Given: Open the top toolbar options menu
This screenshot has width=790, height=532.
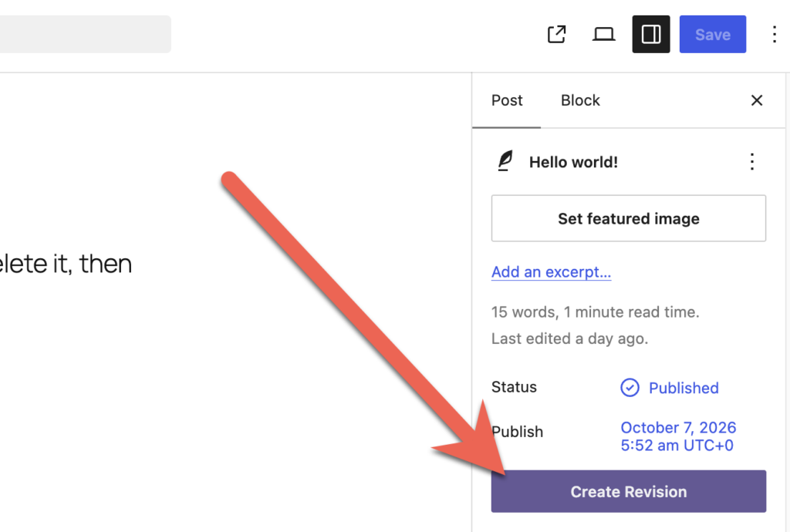Looking at the screenshot, I should (x=775, y=34).
